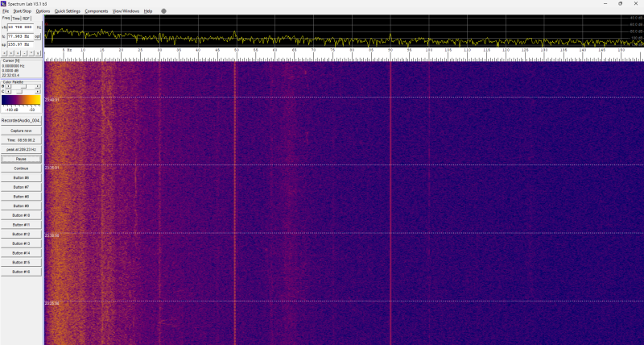644x345 pixels.
Task: Click the Spectrum Lab title bar icon
Action: tap(4, 3)
